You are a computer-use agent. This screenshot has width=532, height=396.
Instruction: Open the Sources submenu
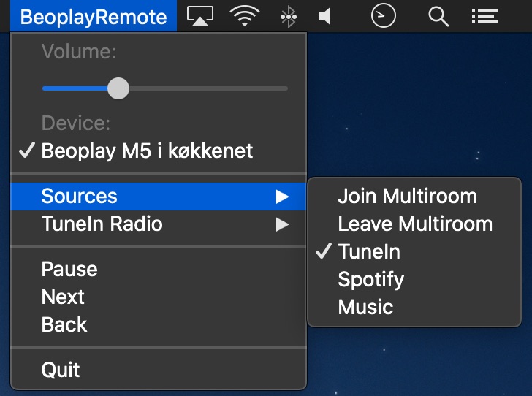tap(159, 197)
